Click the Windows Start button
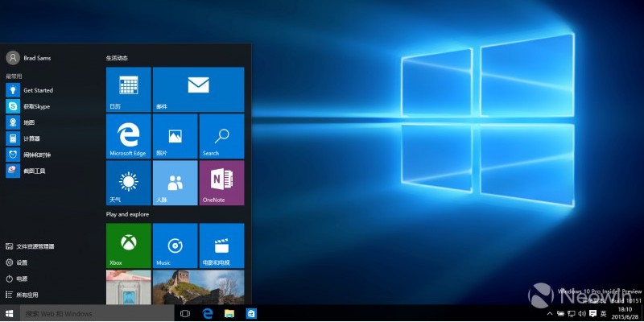 [x=10, y=314]
